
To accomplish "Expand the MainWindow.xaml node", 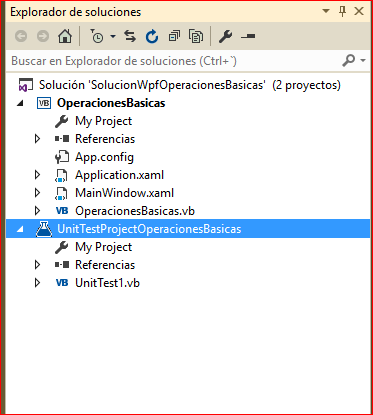I will click(37, 193).
